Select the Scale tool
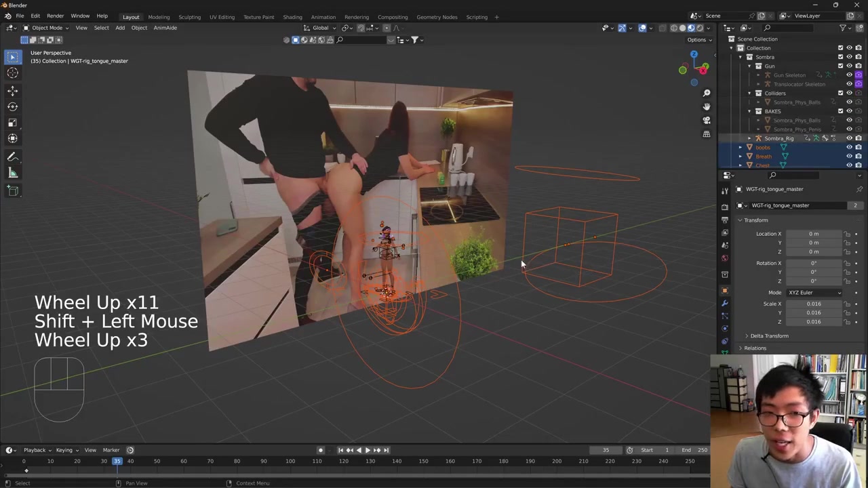 pos(12,123)
